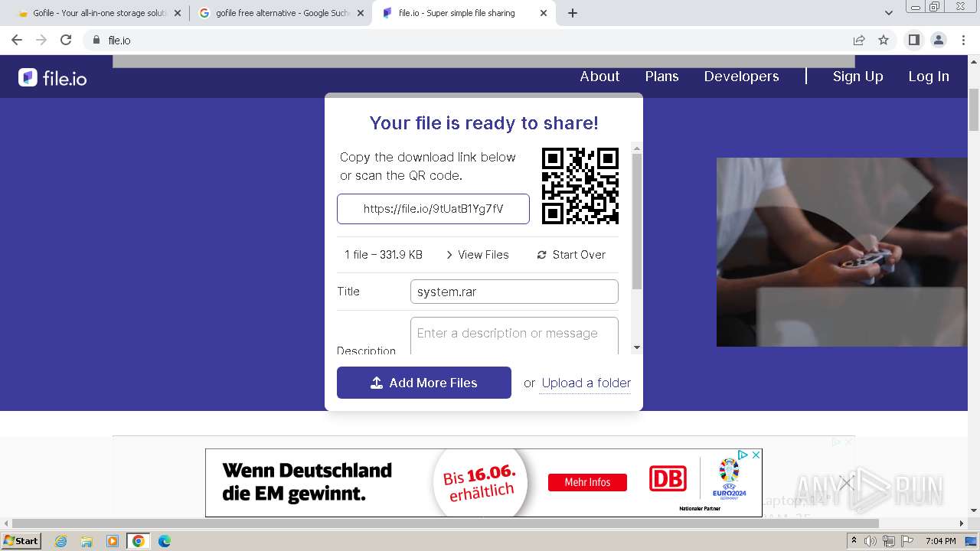This screenshot has width=980, height=551.
Task: Close the Gofile tab
Action: point(178,13)
